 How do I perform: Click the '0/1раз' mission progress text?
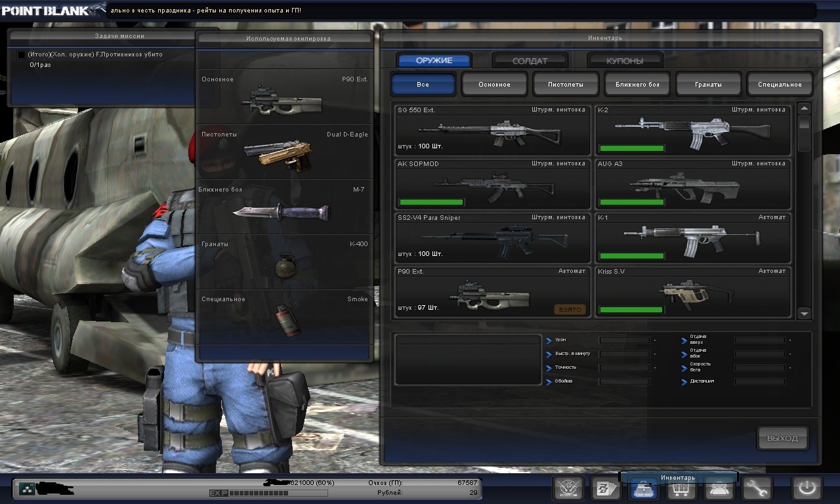40,65
